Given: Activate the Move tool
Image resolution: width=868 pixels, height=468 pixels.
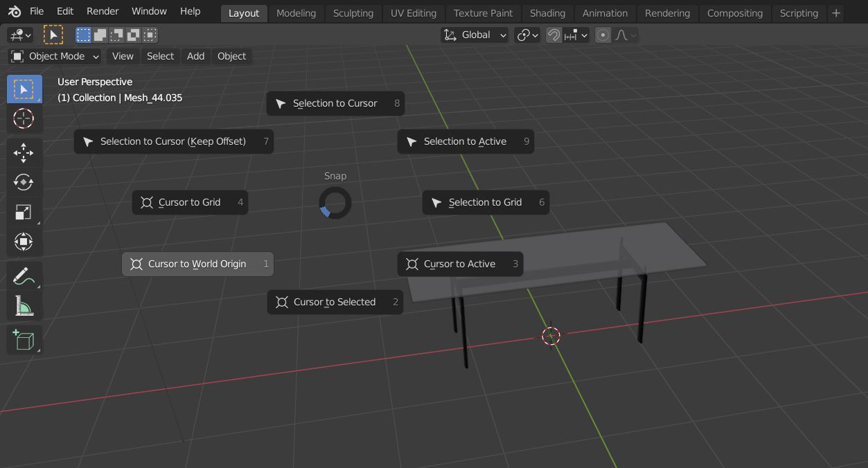Looking at the screenshot, I should 24,152.
